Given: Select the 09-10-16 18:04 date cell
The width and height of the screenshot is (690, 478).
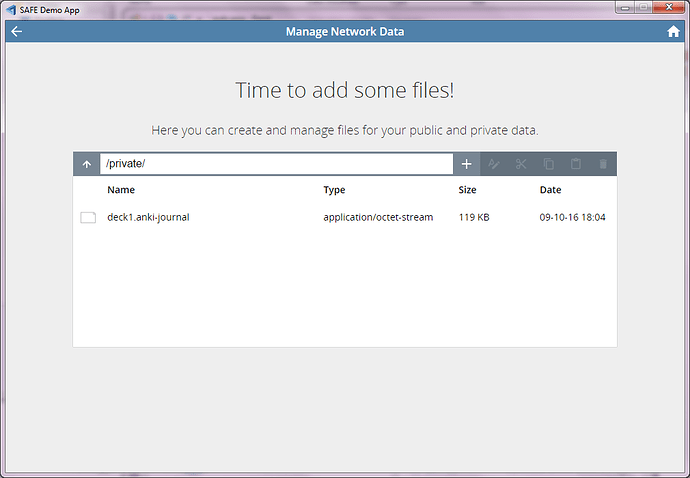Looking at the screenshot, I should [x=573, y=217].
